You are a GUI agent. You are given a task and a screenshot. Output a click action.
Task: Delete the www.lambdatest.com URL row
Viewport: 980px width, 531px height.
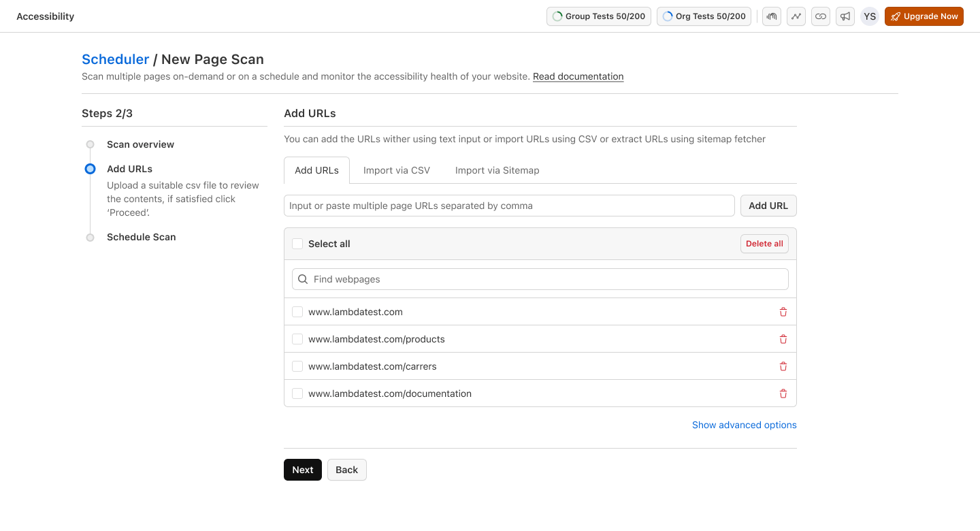point(783,312)
